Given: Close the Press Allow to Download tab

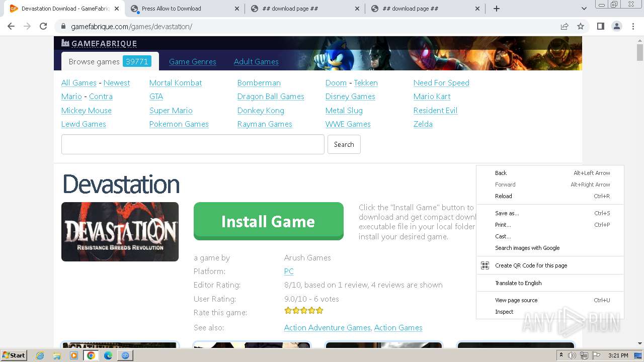Looking at the screenshot, I should [237, 9].
